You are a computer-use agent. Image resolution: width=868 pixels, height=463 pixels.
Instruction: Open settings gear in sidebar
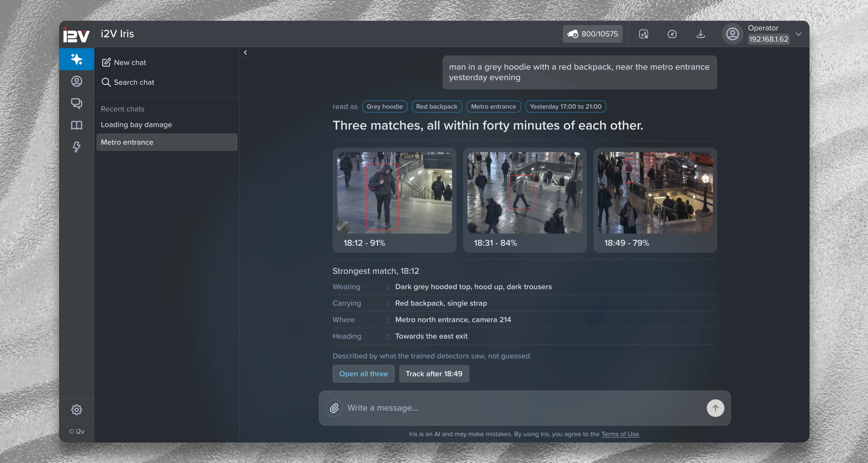pos(77,409)
